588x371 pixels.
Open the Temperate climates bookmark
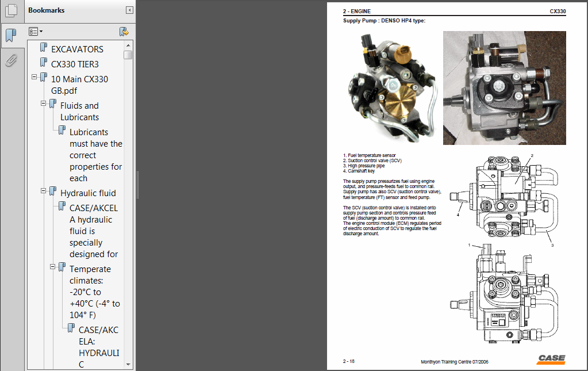[x=94, y=292]
